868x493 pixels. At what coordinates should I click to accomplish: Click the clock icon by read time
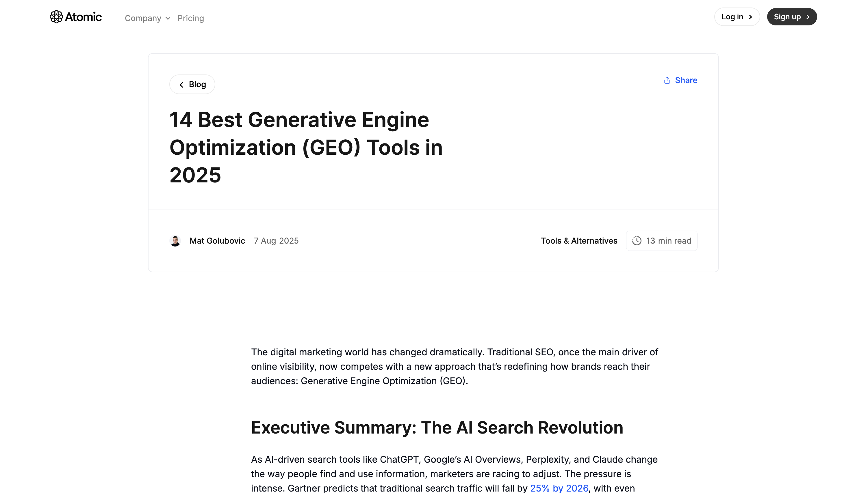tap(637, 241)
